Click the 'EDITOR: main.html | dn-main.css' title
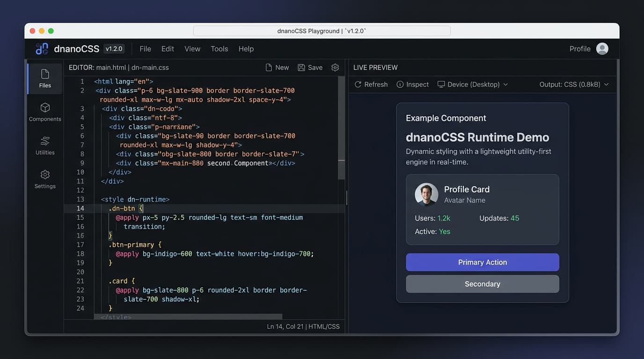This screenshot has height=359, width=644. point(119,67)
